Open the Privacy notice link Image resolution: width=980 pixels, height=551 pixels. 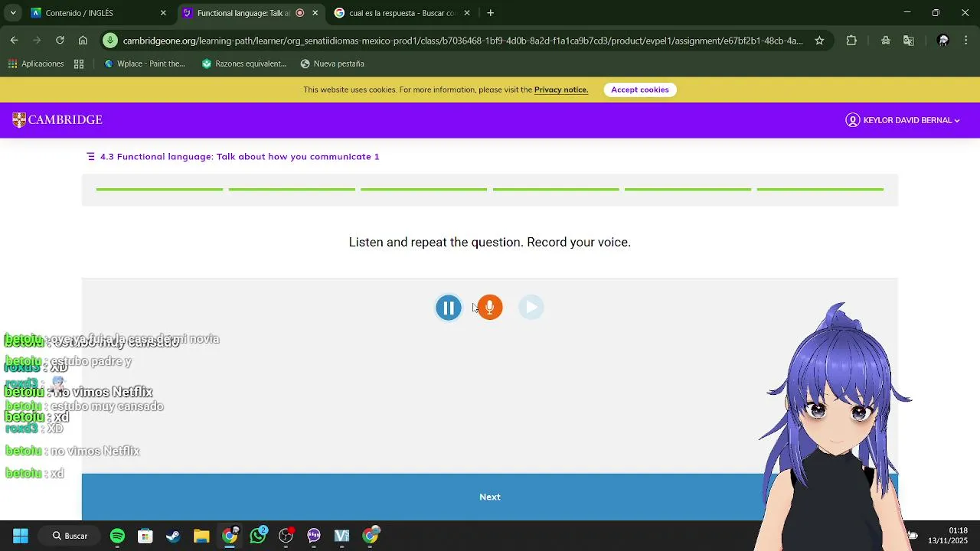pos(561,90)
